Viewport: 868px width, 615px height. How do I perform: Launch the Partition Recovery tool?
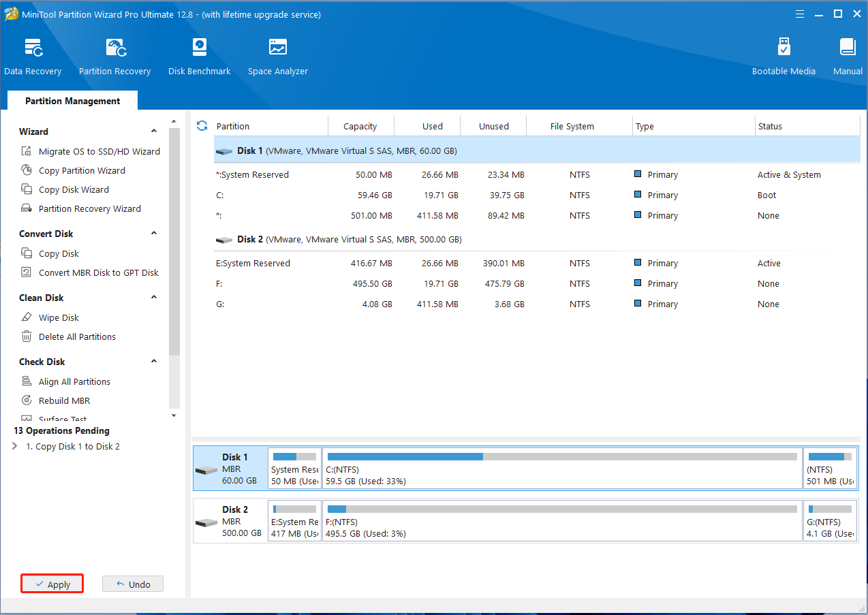coord(114,57)
